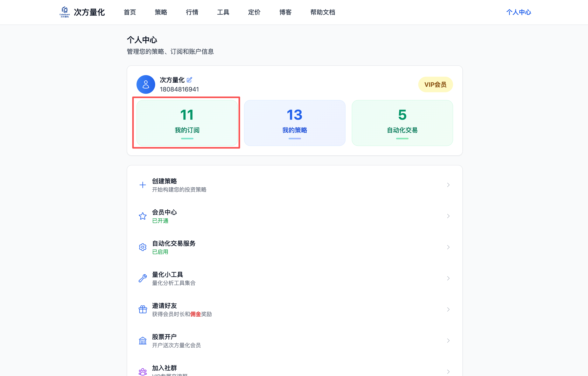Click the gear icon for 自动化交易服务
This screenshot has width=588, height=376.
[x=143, y=247]
